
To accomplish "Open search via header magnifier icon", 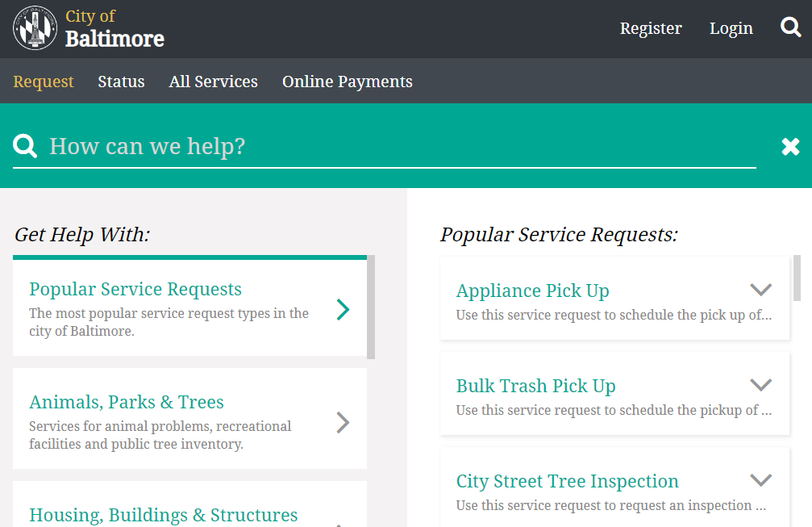I will point(790,28).
